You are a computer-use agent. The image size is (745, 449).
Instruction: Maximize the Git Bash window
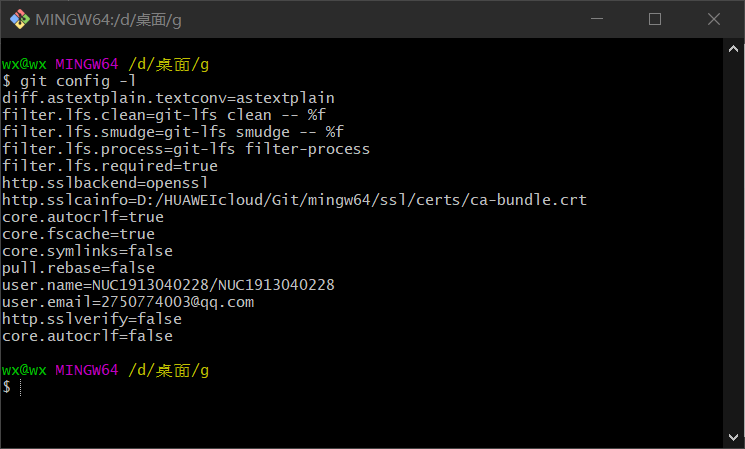tap(655, 19)
